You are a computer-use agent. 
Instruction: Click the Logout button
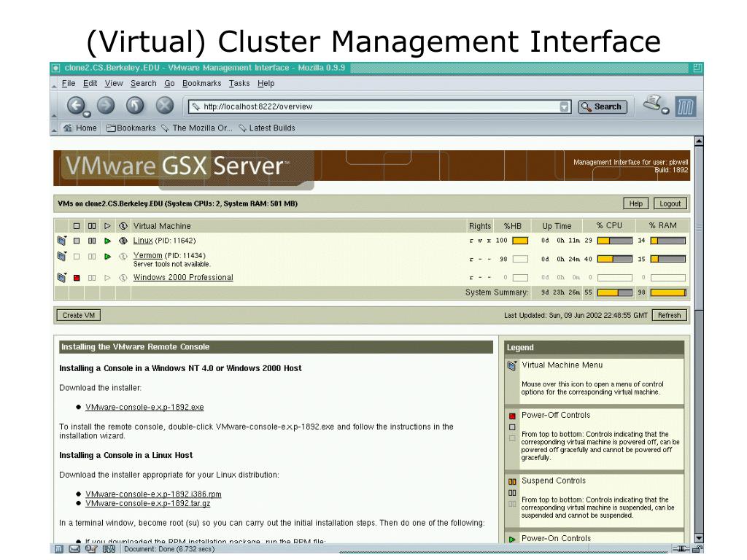[670, 204]
